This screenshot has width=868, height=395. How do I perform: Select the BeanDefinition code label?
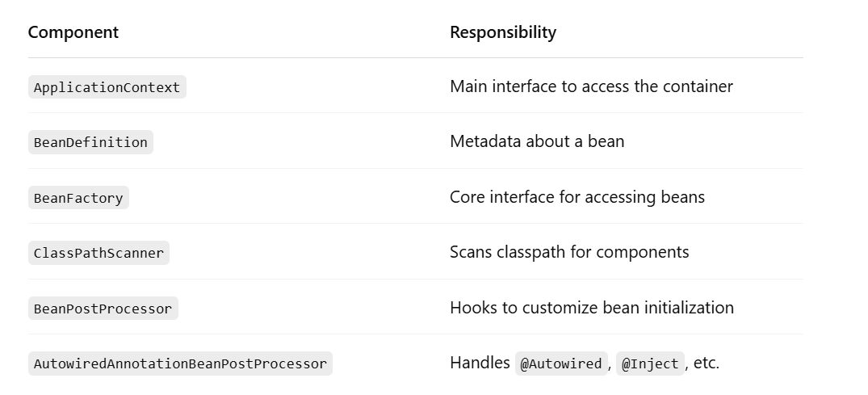90,142
